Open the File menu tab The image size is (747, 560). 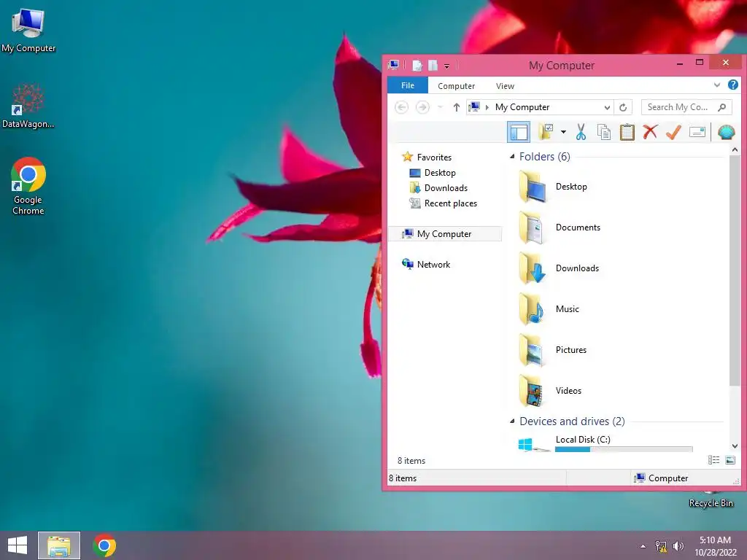pos(407,85)
